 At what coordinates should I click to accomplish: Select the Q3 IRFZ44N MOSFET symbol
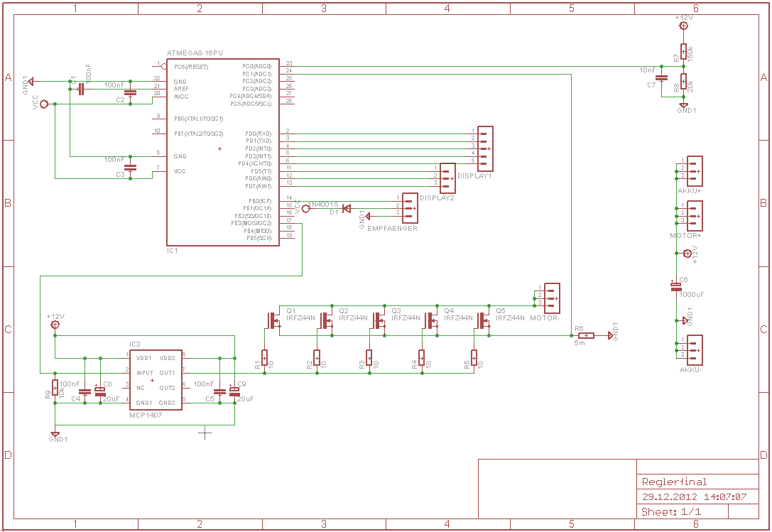378,320
